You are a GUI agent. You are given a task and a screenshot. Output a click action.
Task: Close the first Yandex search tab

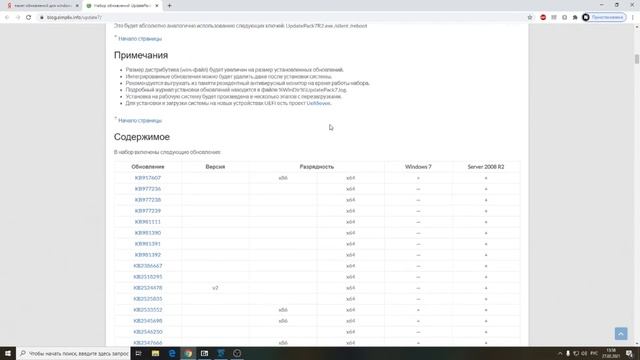[77, 6]
